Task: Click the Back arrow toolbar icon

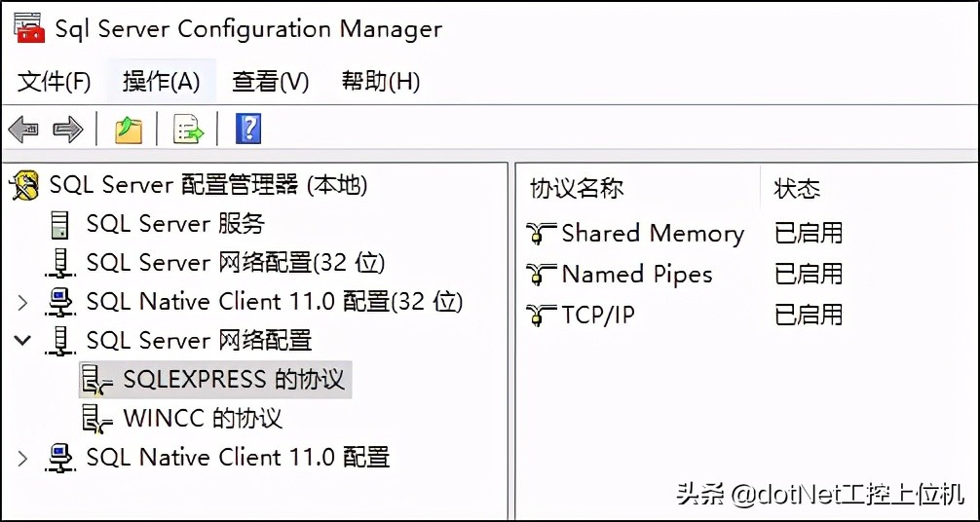Action: click(x=23, y=129)
